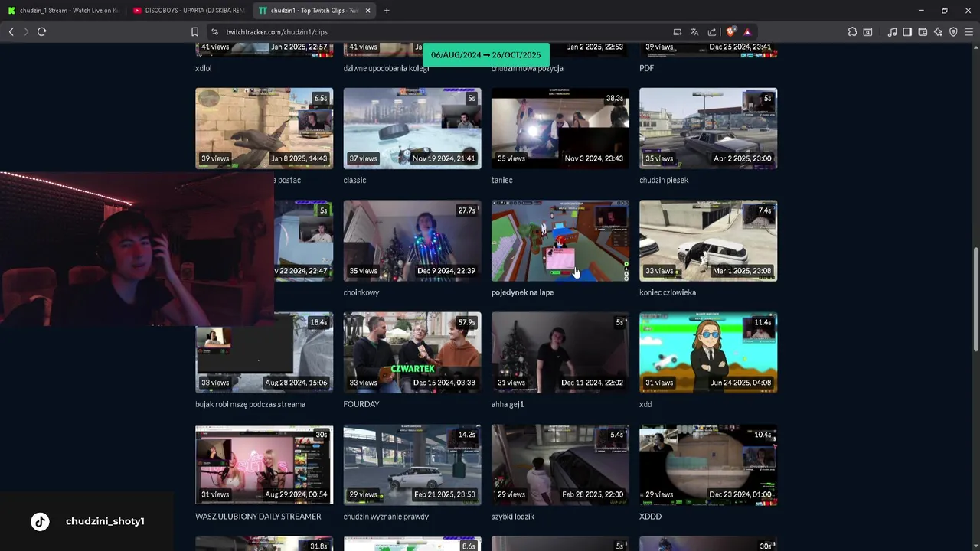
Task: Click 'chudzin wyznanie prawdy' title link
Action: tap(386, 517)
